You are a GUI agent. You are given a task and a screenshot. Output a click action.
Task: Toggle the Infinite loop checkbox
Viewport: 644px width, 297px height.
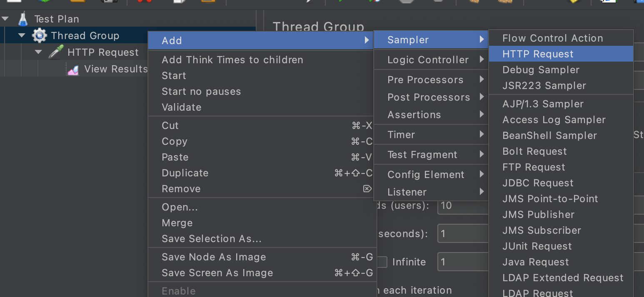click(x=382, y=262)
